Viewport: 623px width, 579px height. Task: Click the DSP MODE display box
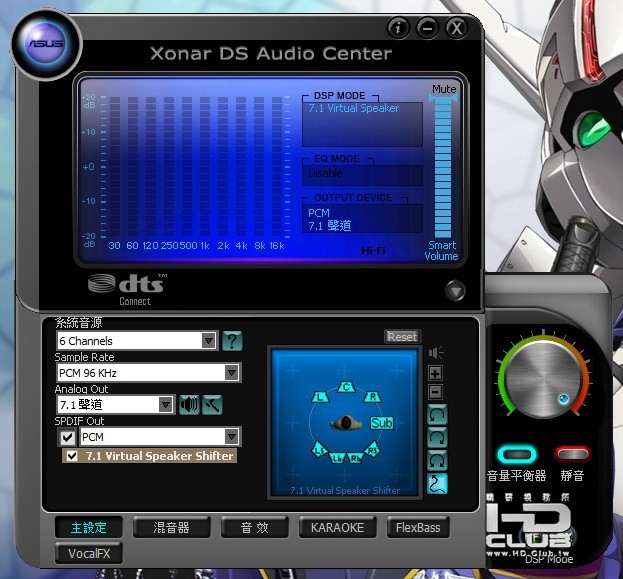click(362, 124)
